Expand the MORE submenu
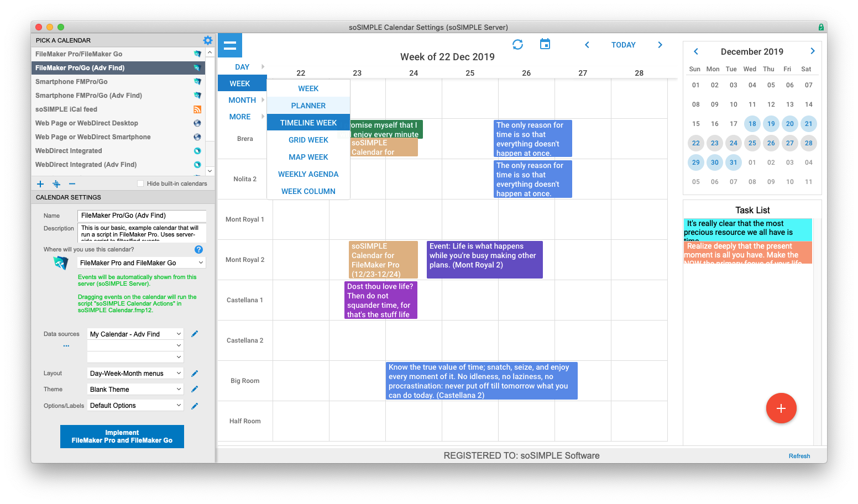 pos(242,117)
